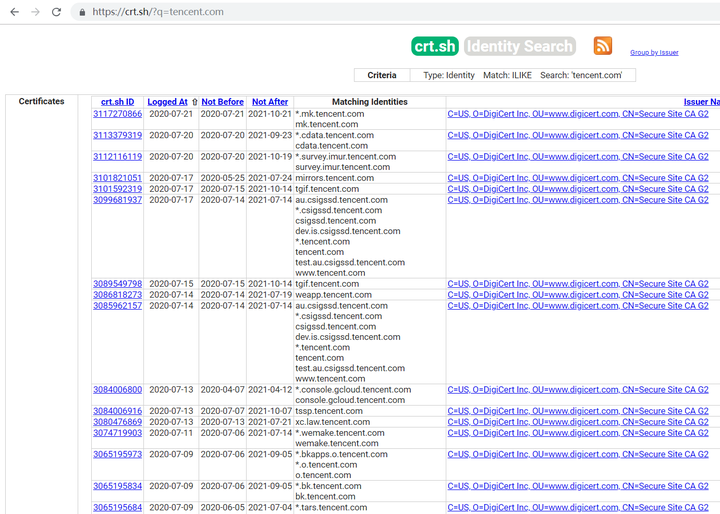Click issuer link for mirrors.tencent.com row

[x=578, y=178]
